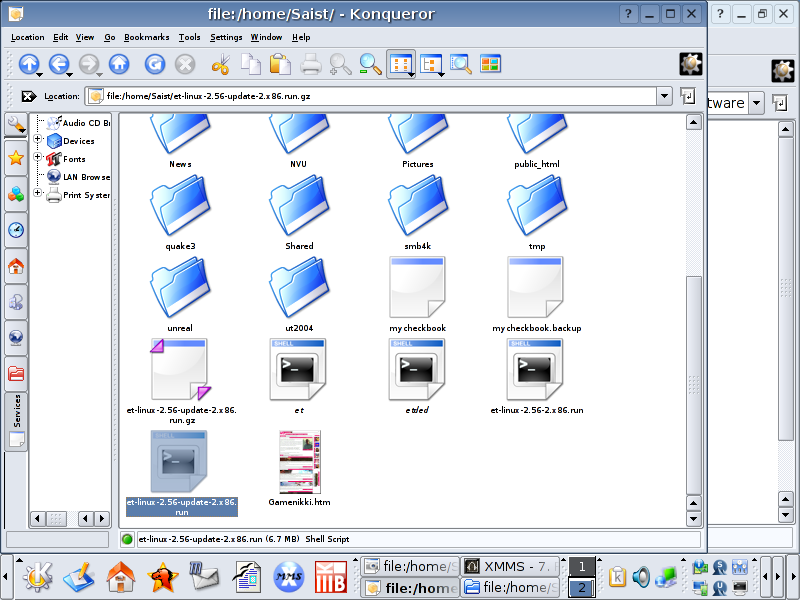Viewport: 800px width, 600px height.
Task: Open the History clock sidebar tab
Action: pyautogui.click(x=16, y=230)
